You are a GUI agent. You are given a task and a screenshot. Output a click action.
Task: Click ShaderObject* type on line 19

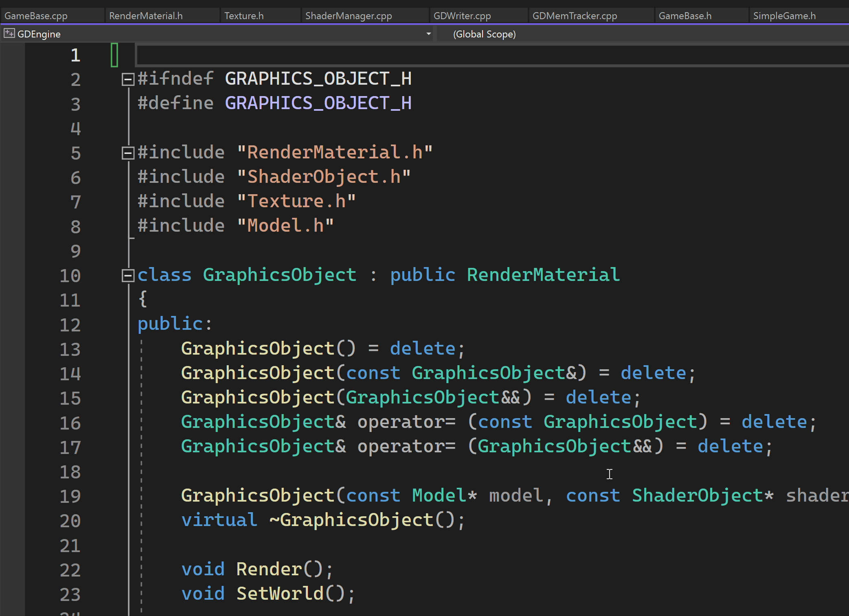(x=702, y=495)
